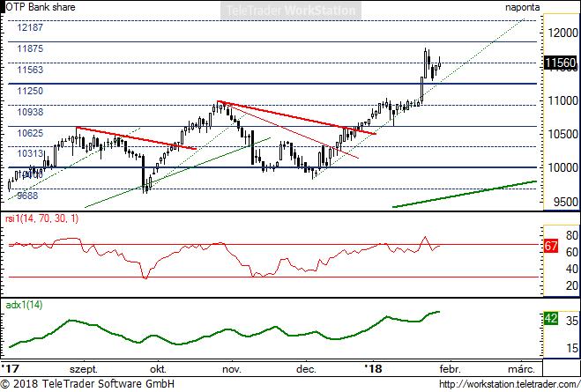Click the 11000 axis value
581x392 pixels.
tap(562, 100)
